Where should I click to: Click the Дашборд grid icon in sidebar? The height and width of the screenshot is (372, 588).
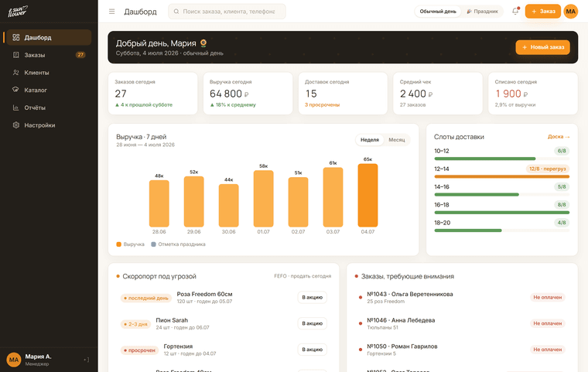15,37
